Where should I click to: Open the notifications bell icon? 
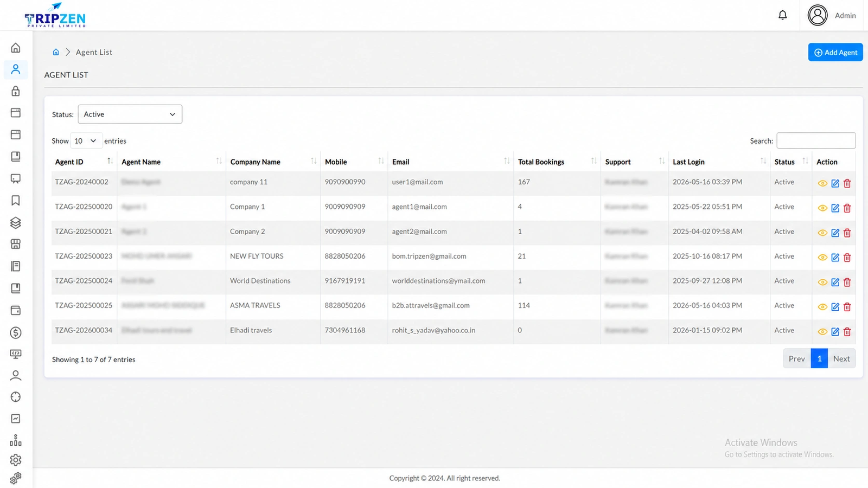click(782, 15)
